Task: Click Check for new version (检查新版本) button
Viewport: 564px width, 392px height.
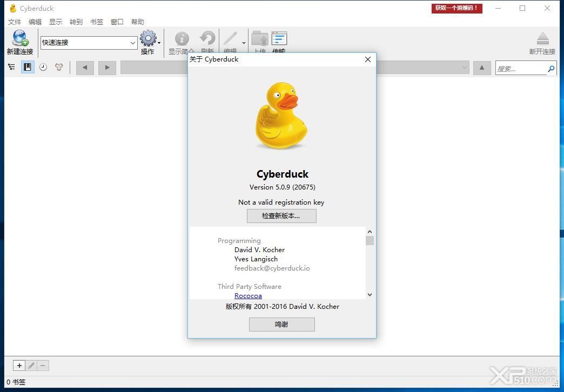Action: pos(281,216)
